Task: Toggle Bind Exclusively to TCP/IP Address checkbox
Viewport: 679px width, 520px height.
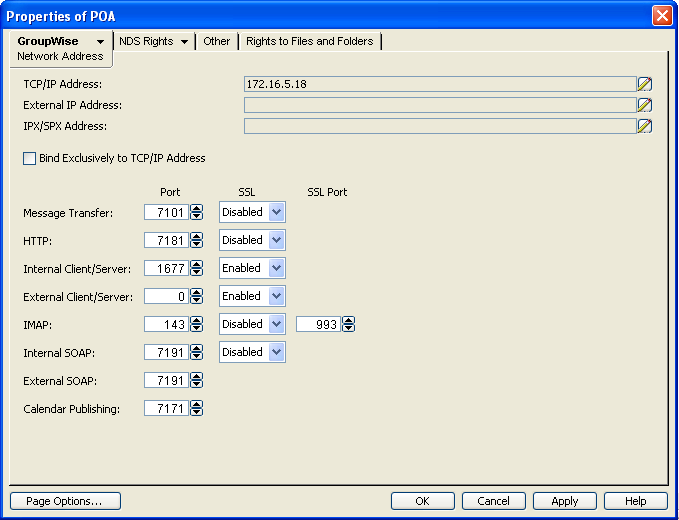Action: click(x=29, y=158)
